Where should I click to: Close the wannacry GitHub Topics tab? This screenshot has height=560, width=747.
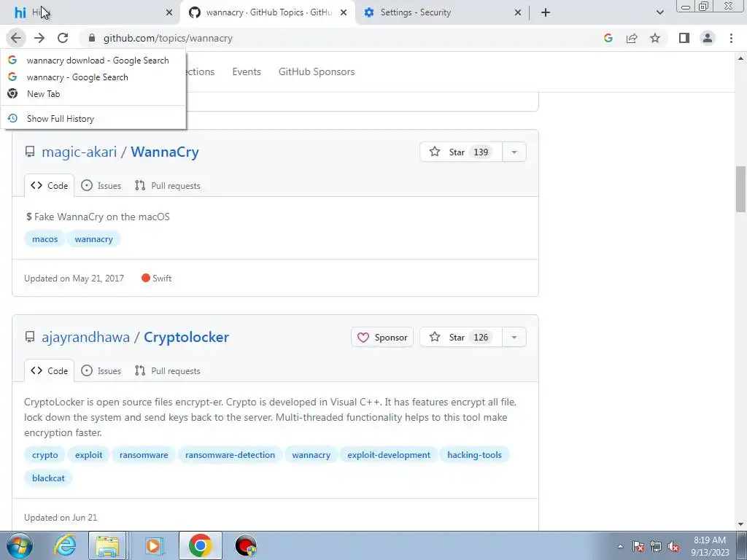point(344,12)
